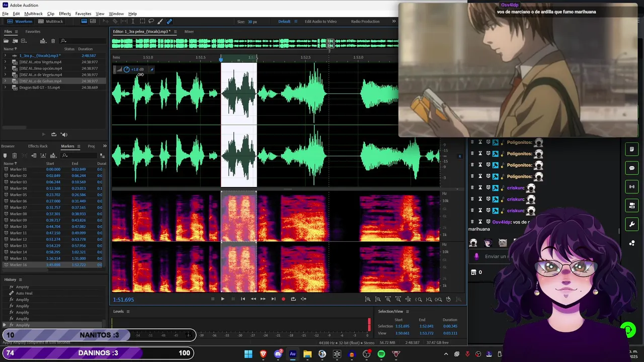Click the Rewind transport button

pos(253,299)
